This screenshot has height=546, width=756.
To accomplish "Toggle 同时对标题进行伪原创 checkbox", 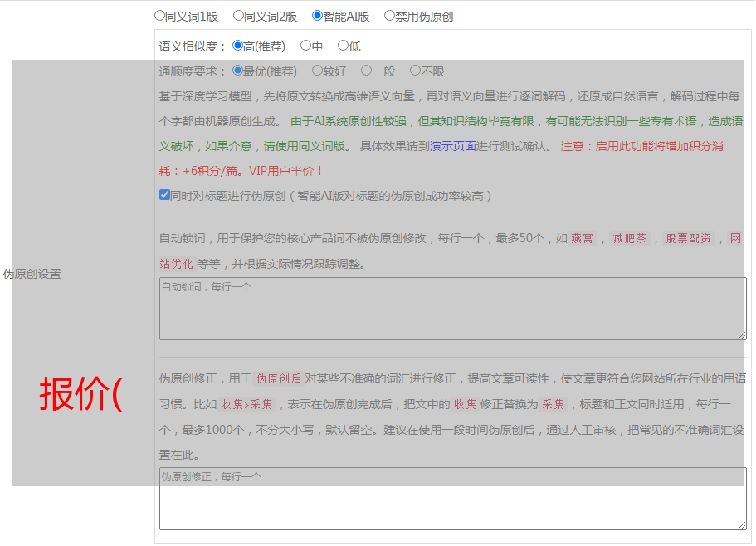I will pos(164,196).
